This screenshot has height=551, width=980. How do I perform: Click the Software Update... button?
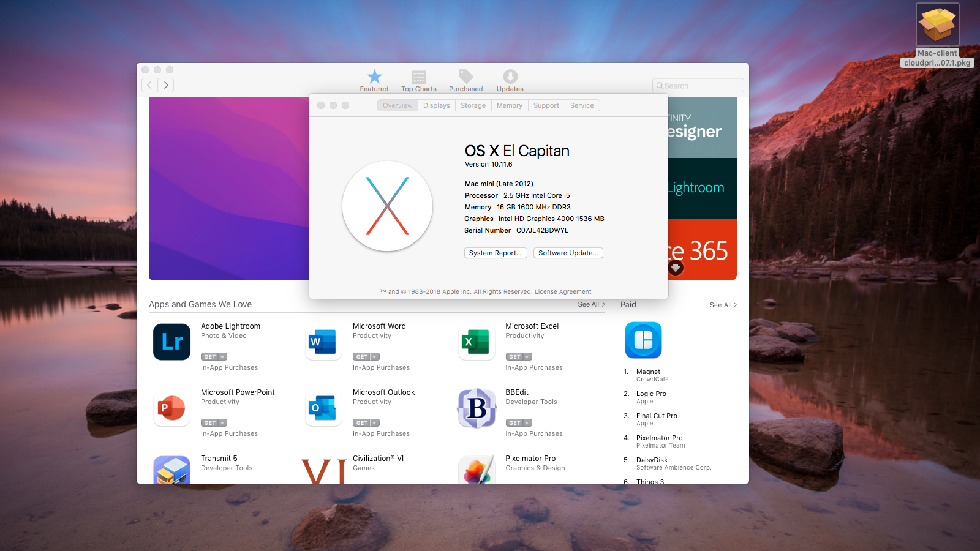[568, 253]
